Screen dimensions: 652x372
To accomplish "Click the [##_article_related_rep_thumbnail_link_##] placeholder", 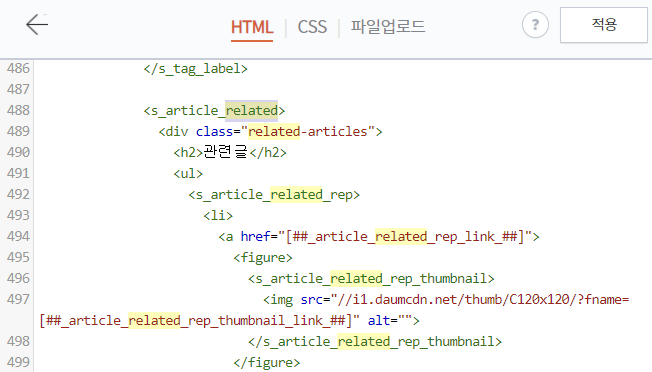I will (x=195, y=320).
